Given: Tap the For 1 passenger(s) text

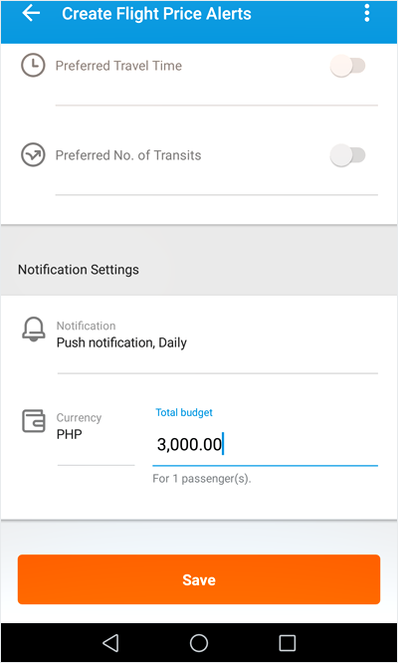Looking at the screenshot, I should (x=202, y=479).
